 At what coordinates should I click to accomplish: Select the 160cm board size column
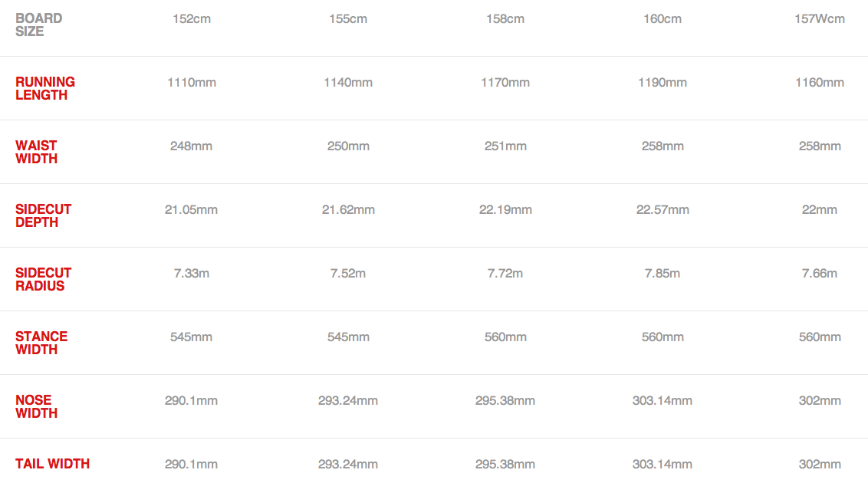pos(663,19)
